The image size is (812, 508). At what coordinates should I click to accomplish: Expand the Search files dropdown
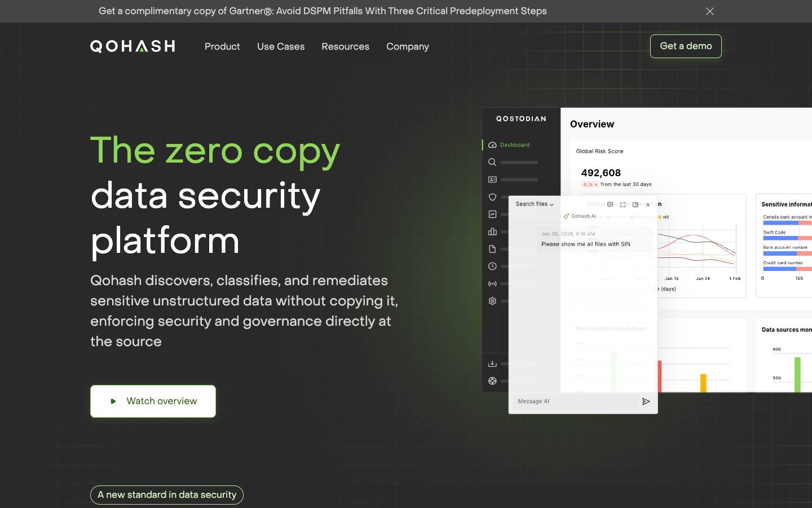(x=535, y=204)
